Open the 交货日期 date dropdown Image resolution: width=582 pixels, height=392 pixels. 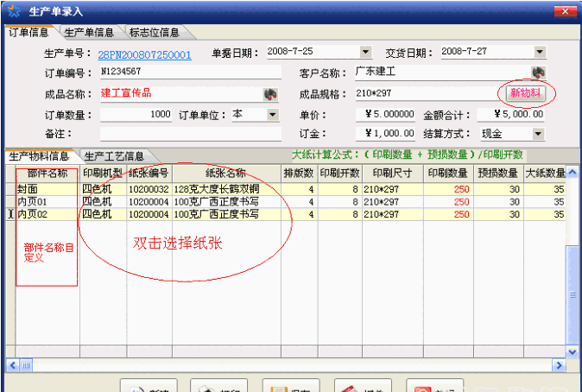[540, 52]
